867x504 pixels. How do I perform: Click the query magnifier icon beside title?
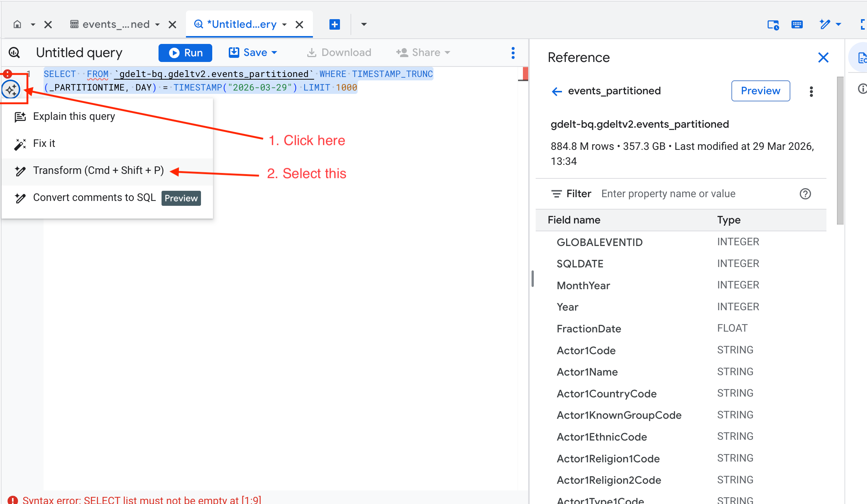(14, 53)
